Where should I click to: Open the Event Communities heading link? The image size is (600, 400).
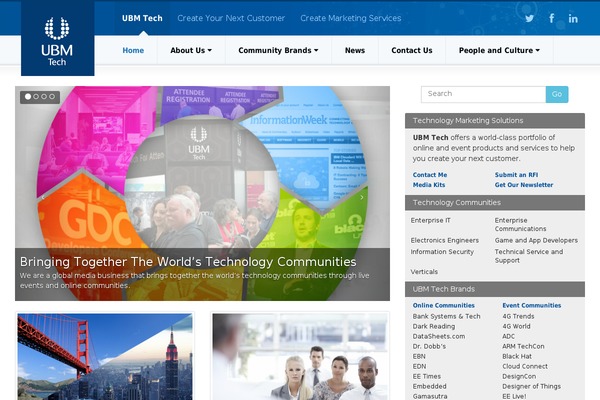point(532,305)
